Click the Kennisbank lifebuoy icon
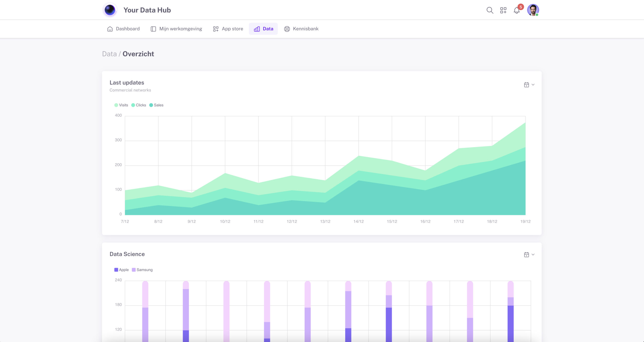 [287, 29]
